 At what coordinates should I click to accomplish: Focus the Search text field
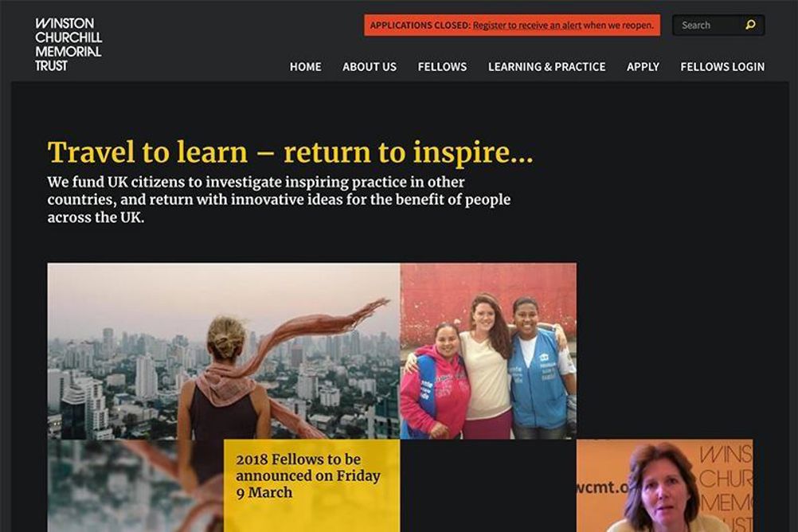click(707, 25)
